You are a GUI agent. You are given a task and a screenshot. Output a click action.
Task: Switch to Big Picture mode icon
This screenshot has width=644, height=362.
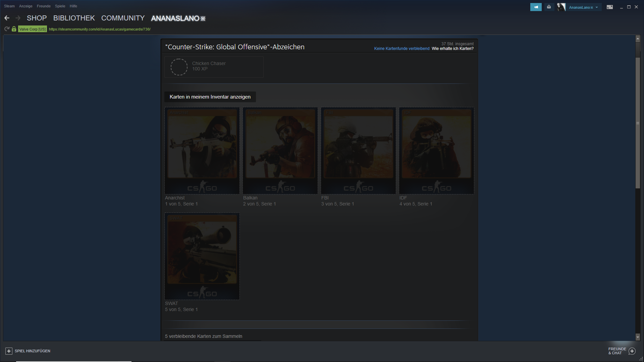[x=610, y=7]
